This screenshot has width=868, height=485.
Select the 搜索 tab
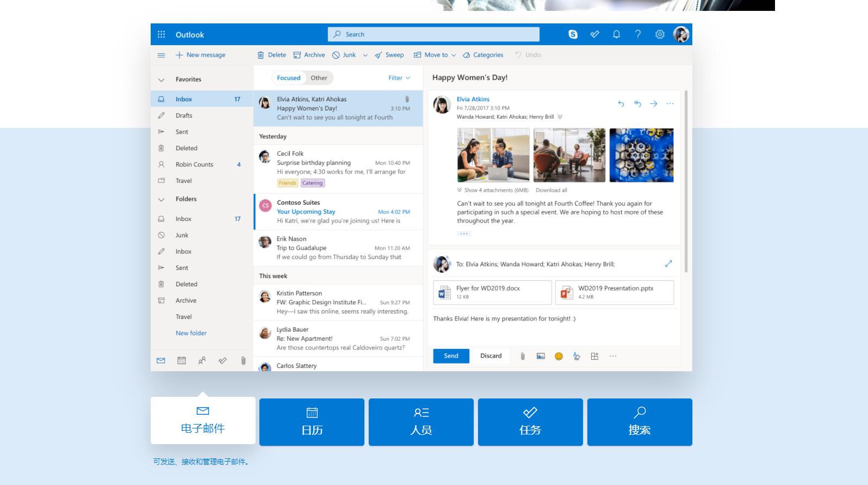pyautogui.click(x=640, y=422)
